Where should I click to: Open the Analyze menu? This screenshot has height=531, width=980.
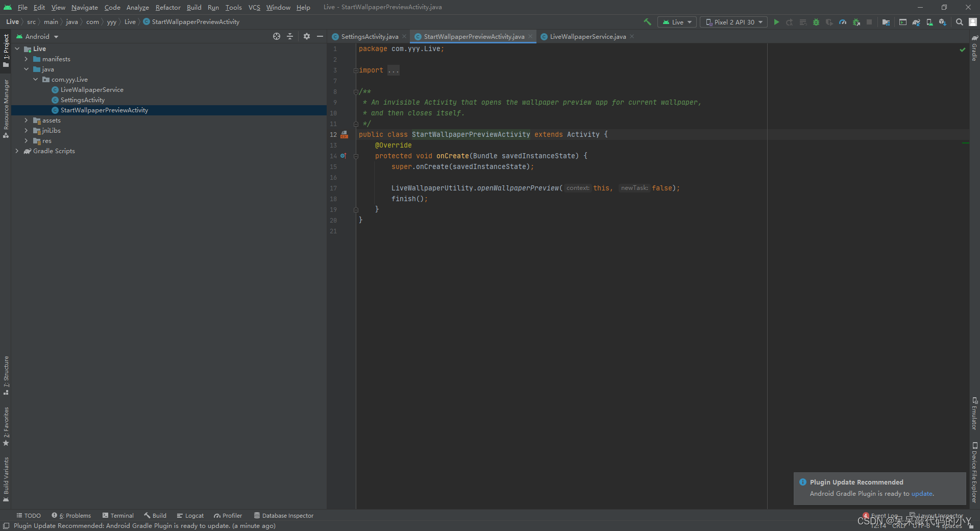point(137,7)
